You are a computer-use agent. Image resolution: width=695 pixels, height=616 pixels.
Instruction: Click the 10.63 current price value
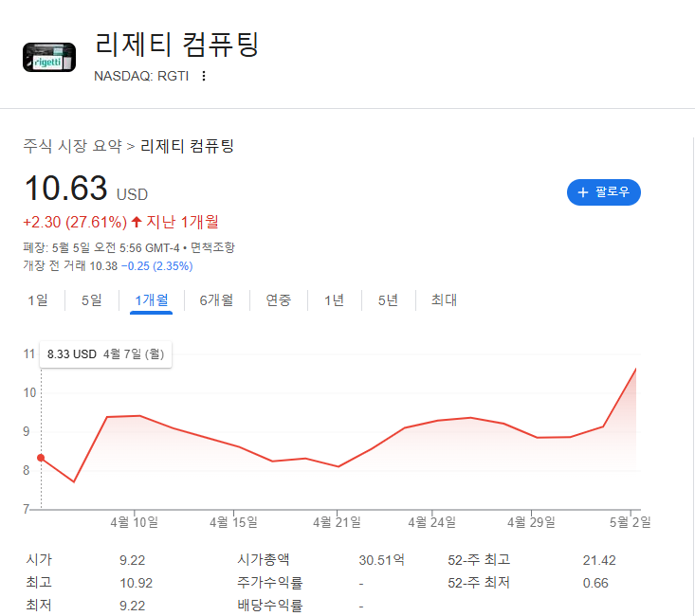65,188
